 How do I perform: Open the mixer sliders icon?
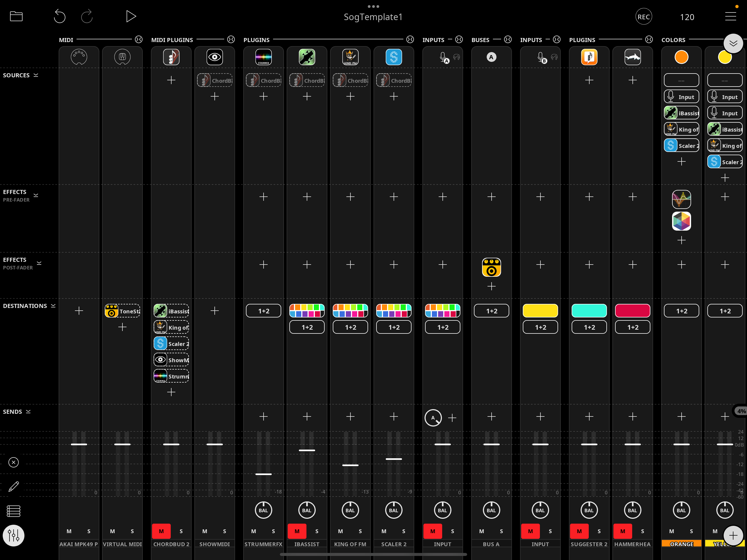tap(14, 535)
